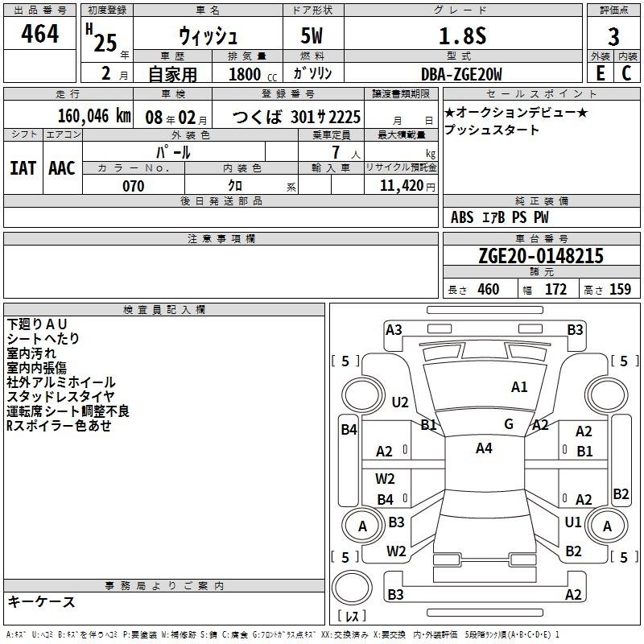Viewport: 644px width, 644px height.
Task: Click damage mark "U2" on diagram
Action: (400, 402)
